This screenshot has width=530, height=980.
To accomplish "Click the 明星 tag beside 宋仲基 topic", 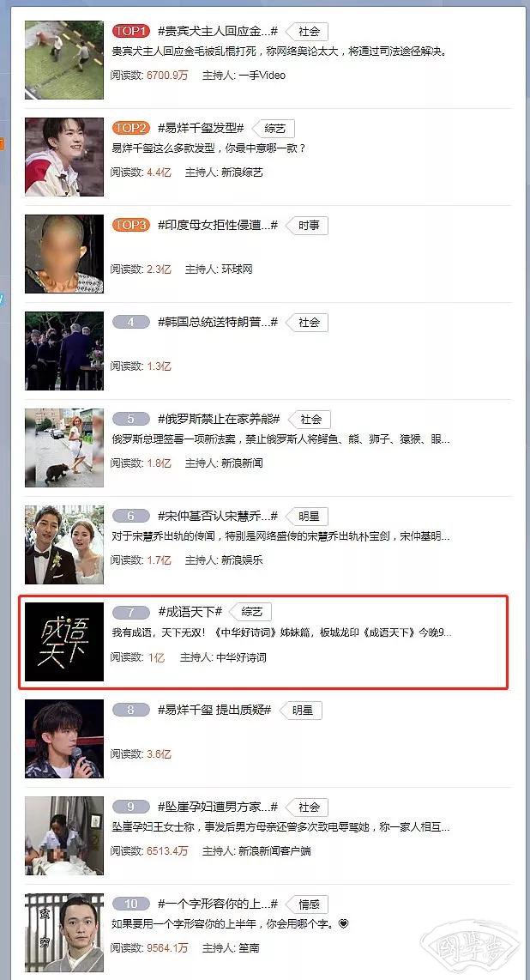I will 309,517.
